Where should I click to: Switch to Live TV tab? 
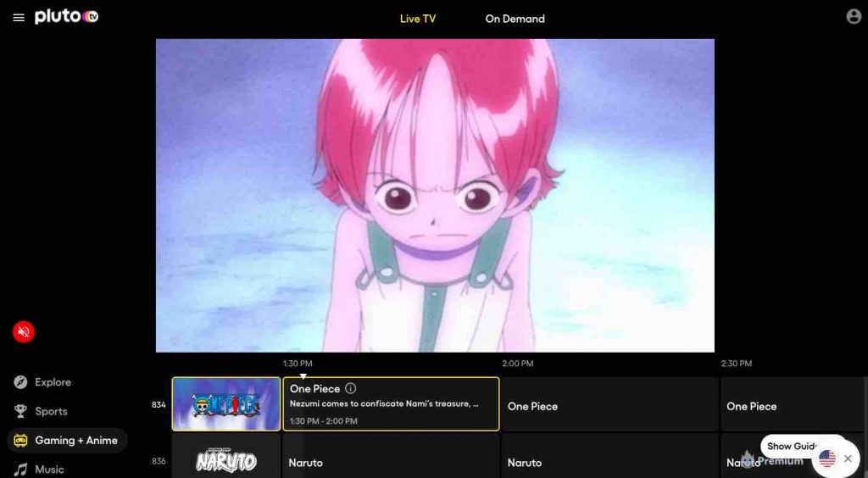click(417, 19)
